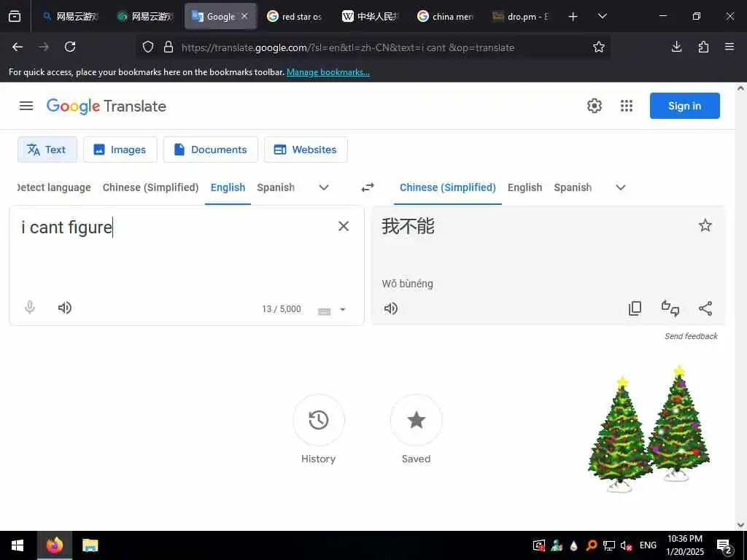Rate this translation thumbs icon

(x=670, y=308)
